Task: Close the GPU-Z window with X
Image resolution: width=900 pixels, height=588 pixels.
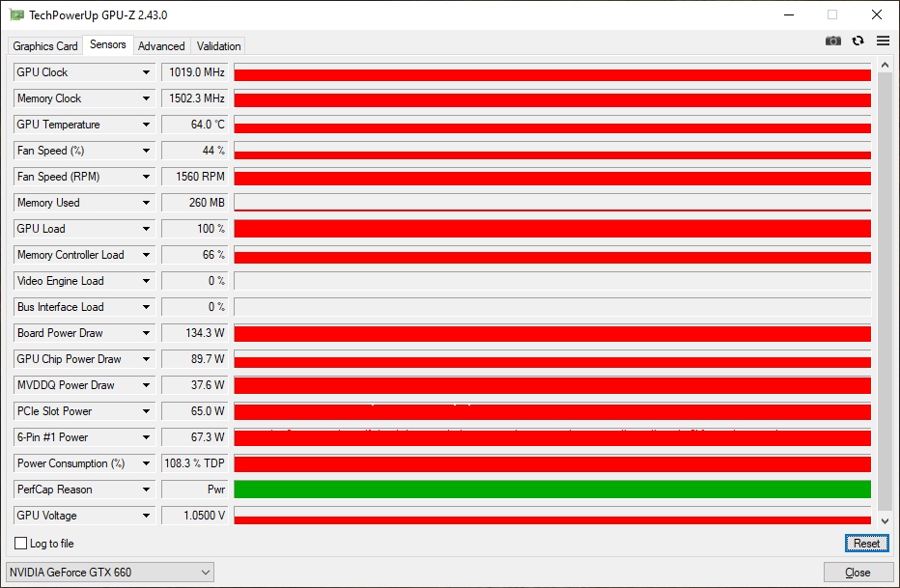Action: click(x=877, y=14)
